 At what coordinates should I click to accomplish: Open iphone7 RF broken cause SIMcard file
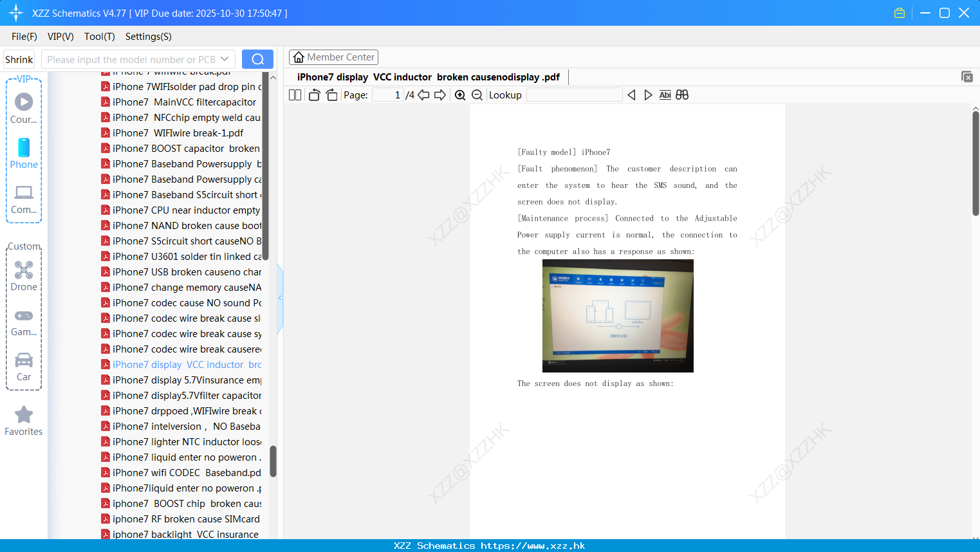tap(181, 519)
